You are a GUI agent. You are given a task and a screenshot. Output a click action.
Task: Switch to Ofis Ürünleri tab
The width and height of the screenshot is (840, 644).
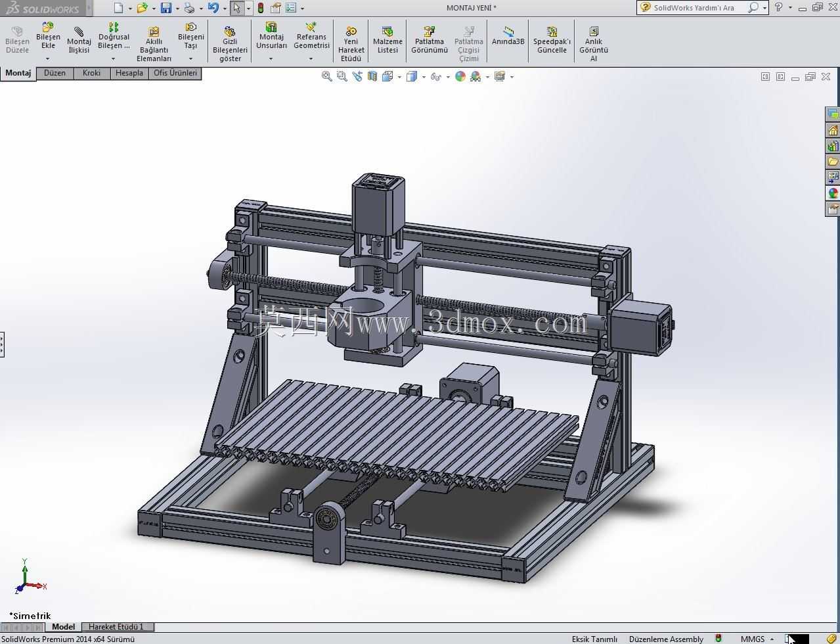click(175, 73)
